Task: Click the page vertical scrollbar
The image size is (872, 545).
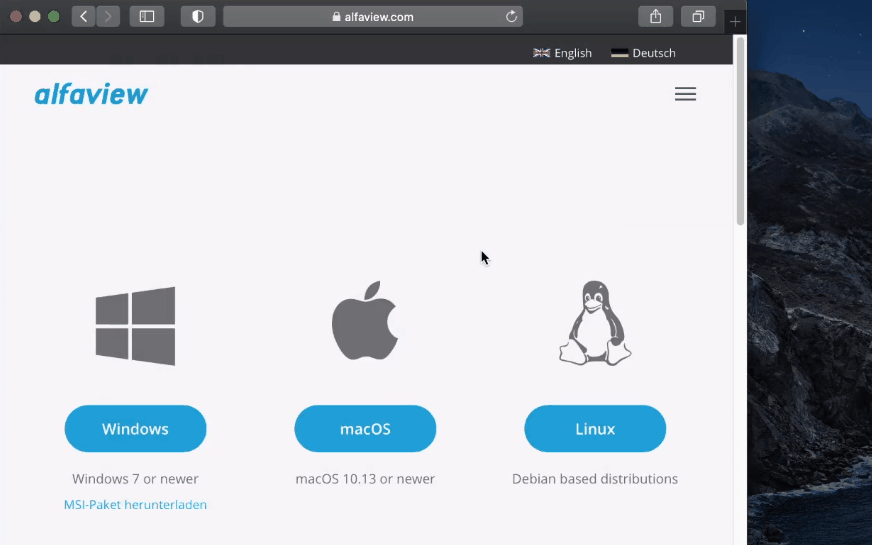Action: point(740,130)
